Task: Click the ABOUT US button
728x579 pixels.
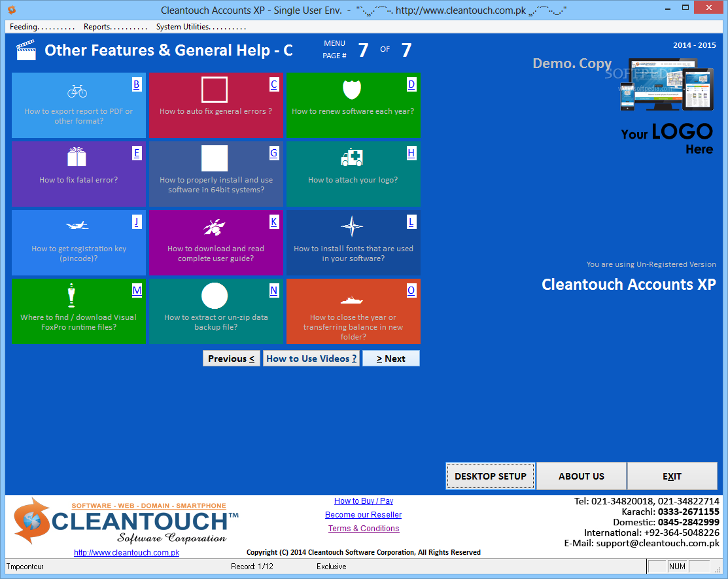Action: (x=581, y=476)
